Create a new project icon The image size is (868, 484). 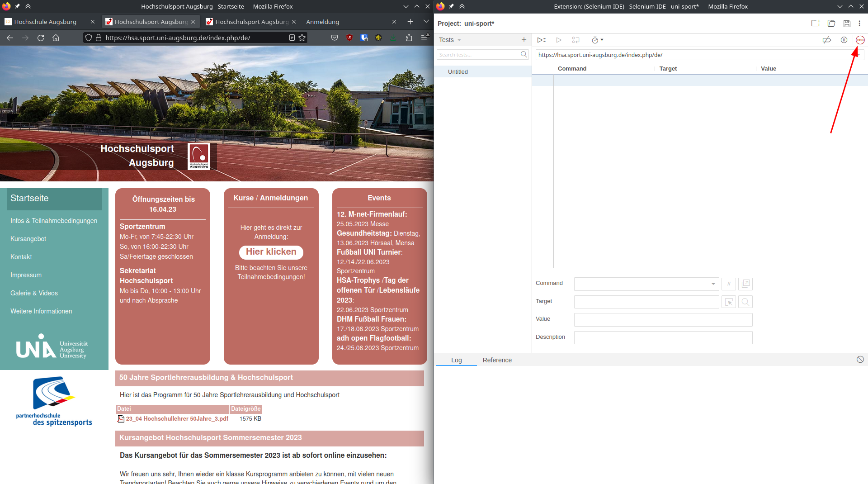(815, 24)
